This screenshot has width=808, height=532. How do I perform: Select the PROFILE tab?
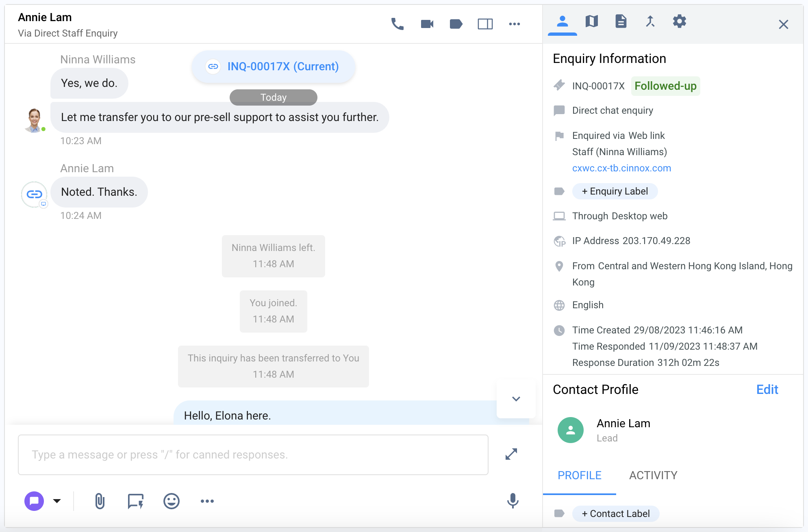579,475
